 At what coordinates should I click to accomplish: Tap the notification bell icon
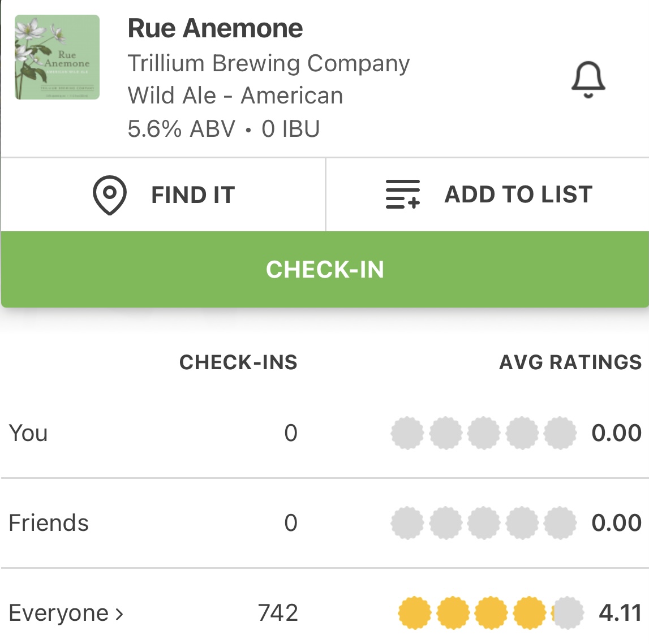coord(588,80)
